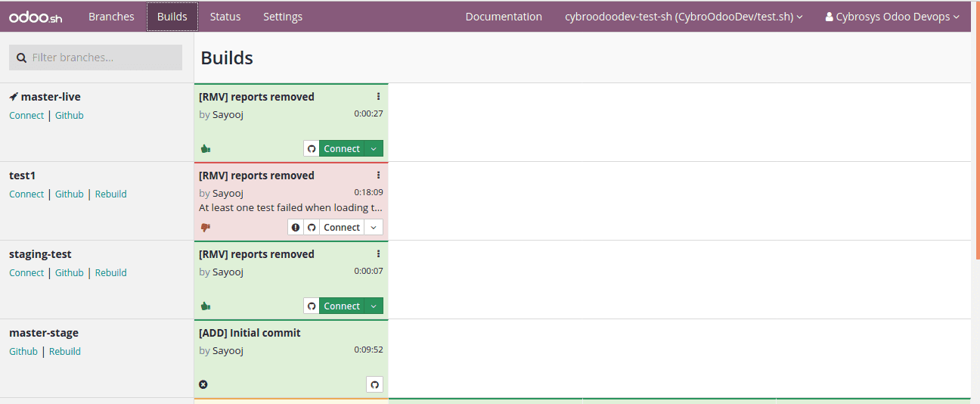Screen dimensions: 980x404
Task: Open kebab menu on staging-test build
Action: coord(378,254)
